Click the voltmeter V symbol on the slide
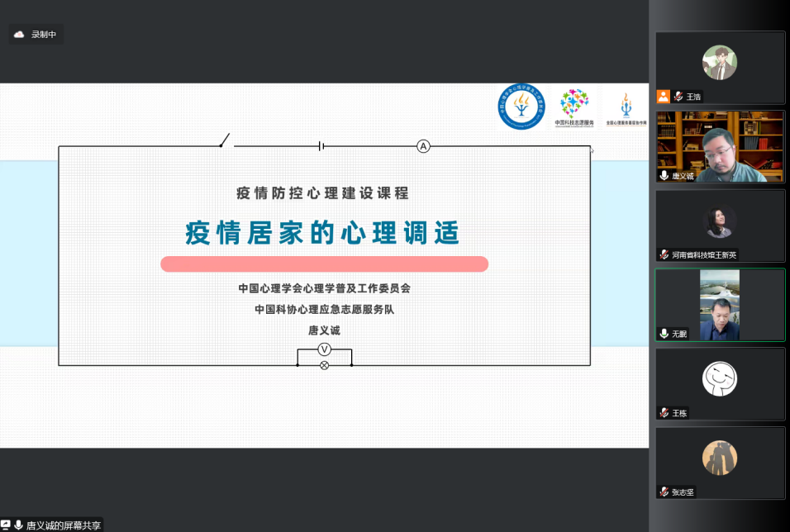 (x=325, y=349)
